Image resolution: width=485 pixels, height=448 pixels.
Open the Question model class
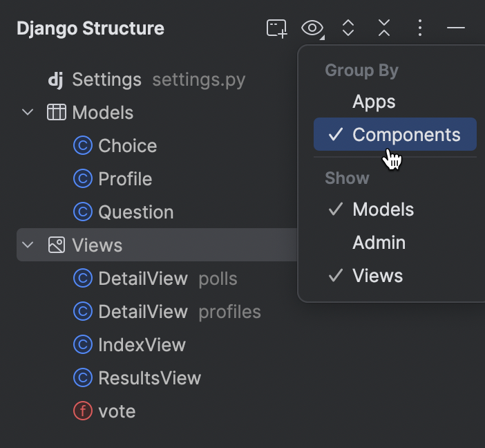[135, 212]
